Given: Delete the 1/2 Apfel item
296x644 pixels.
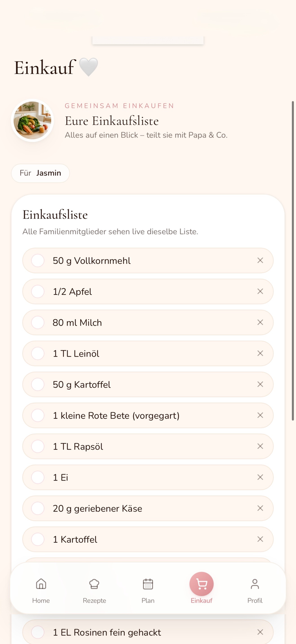Looking at the screenshot, I should tap(260, 291).
